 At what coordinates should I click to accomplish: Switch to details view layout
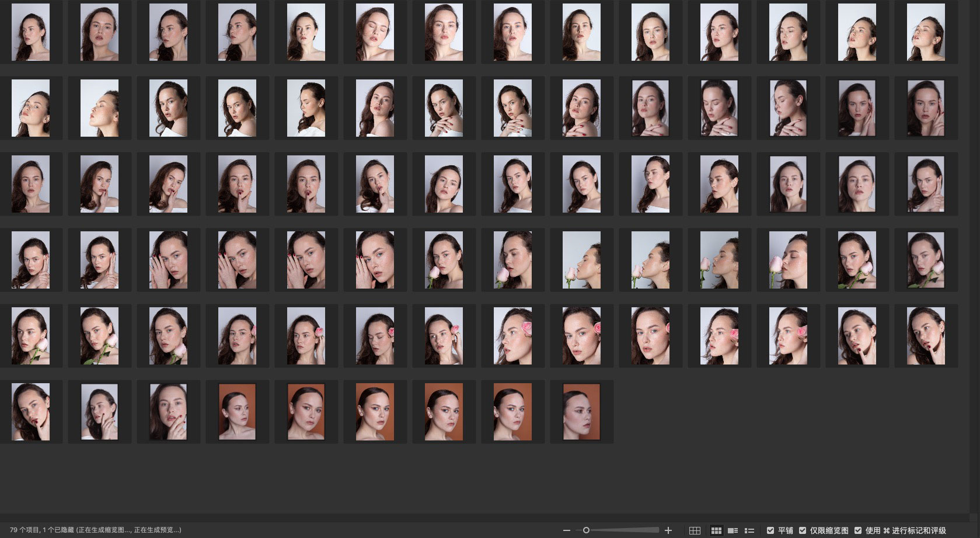pyautogui.click(x=733, y=530)
